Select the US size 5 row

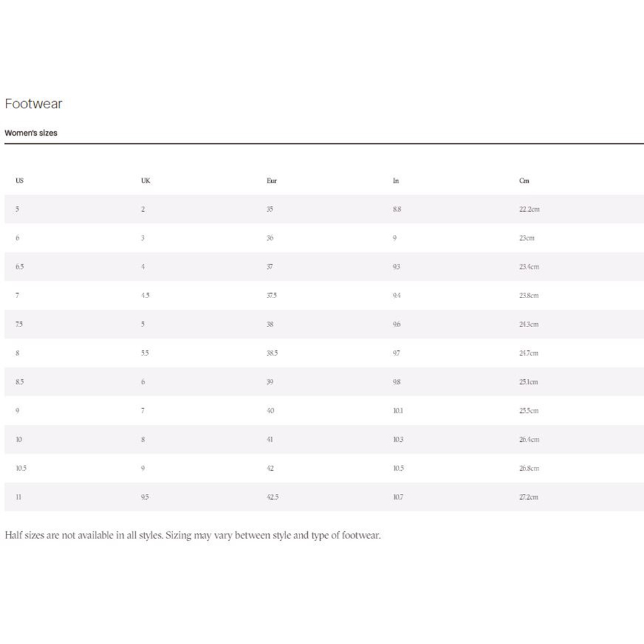324,209
